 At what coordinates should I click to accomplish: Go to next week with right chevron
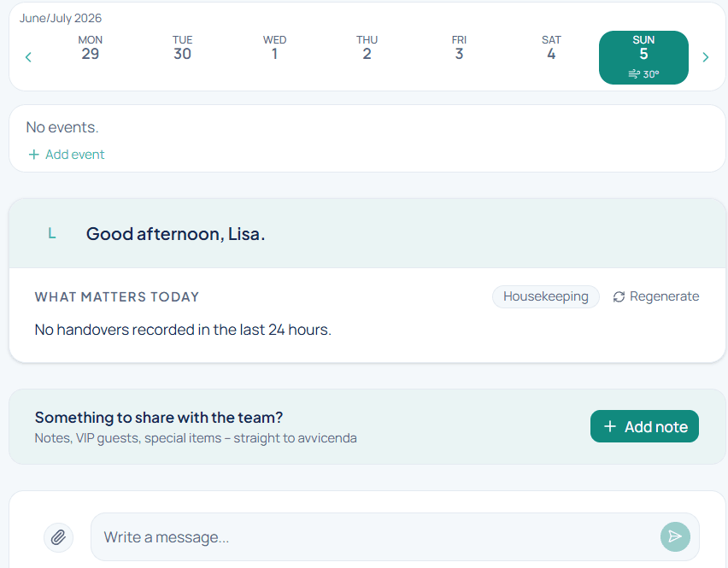tap(705, 57)
